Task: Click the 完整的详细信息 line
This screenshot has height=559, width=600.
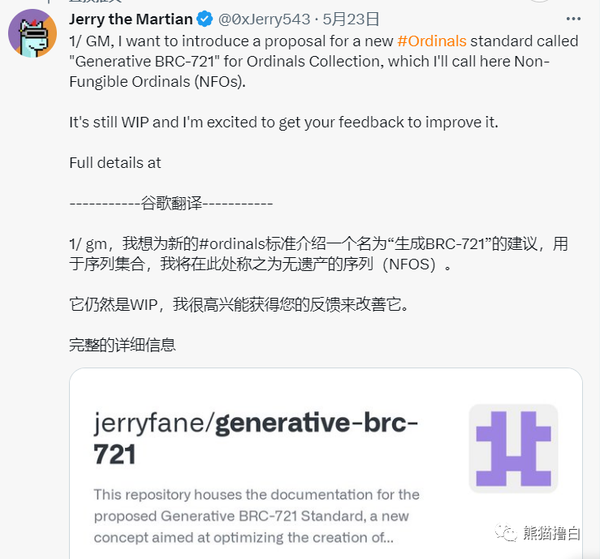Action: (x=122, y=345)
